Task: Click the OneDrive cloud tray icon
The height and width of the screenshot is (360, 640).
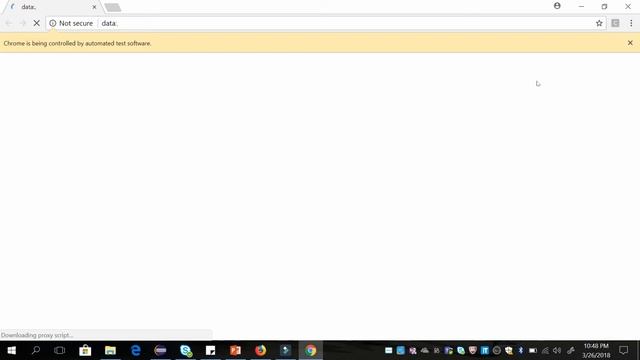Action: pos(424,350)
